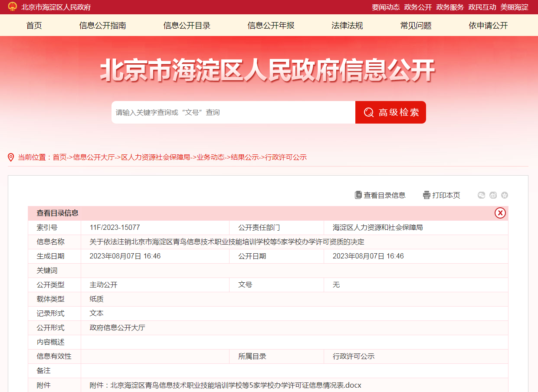538x392 pixels.
Task: Click the 查看目录信息 panel header title
Action: 57,213
